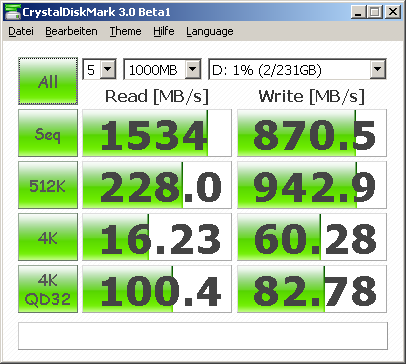Open the Theme menu
Viewport: 406px width, 364px height.
pyautogui.click(x=125, y=31)
